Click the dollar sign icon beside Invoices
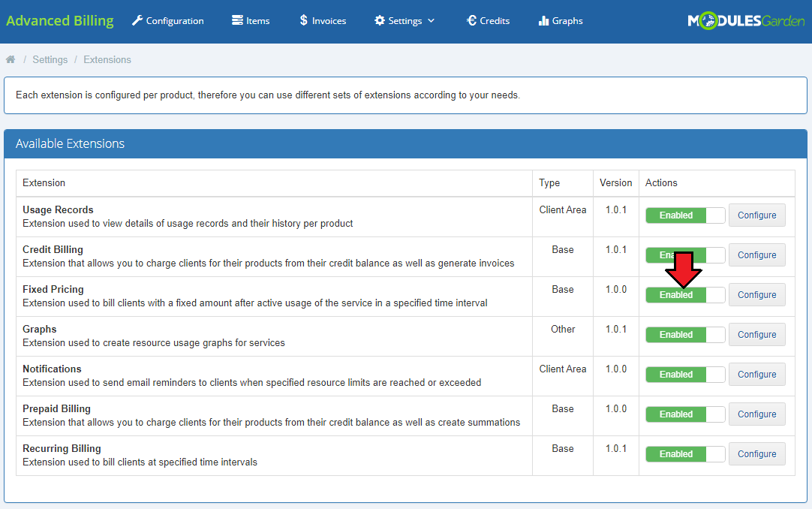This screenshot has width=812, height=509. pyautogui.click(x=303, y=21)
